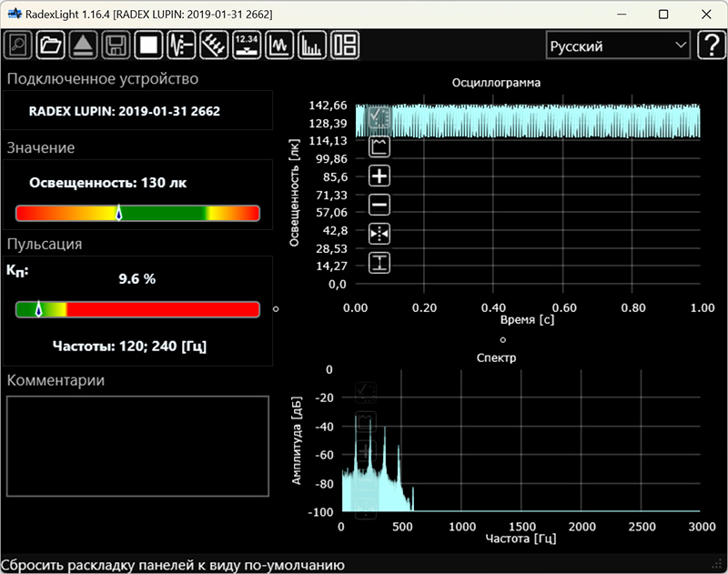
Task: Click the oscillogram vertical range fit icon
Action: (379, 263)
